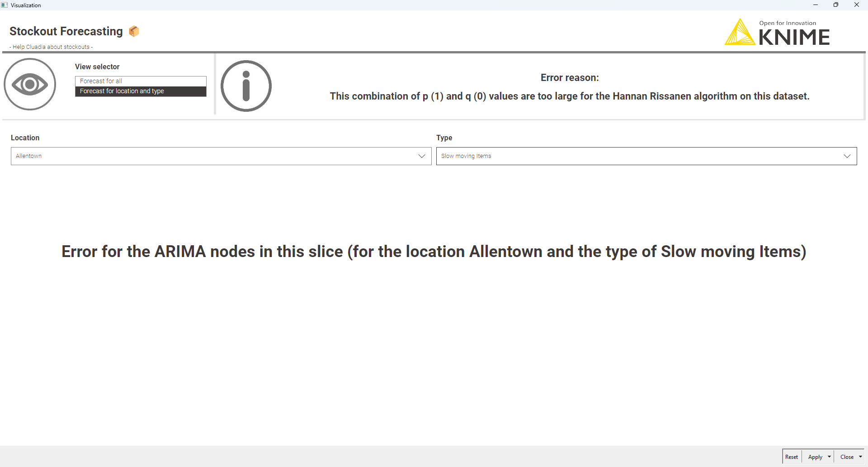This screenshot has width=868, height=467.
Task: Expand the arrow next to Close button
Action: coord(860,457)
